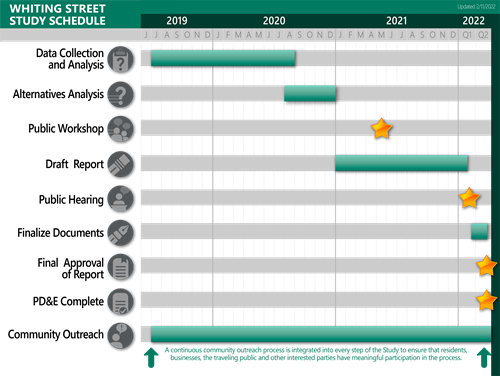The width and height of the screenshot is (500, 376).
Task: Select the Alternatives Analysis green bar
Action: 310,93
